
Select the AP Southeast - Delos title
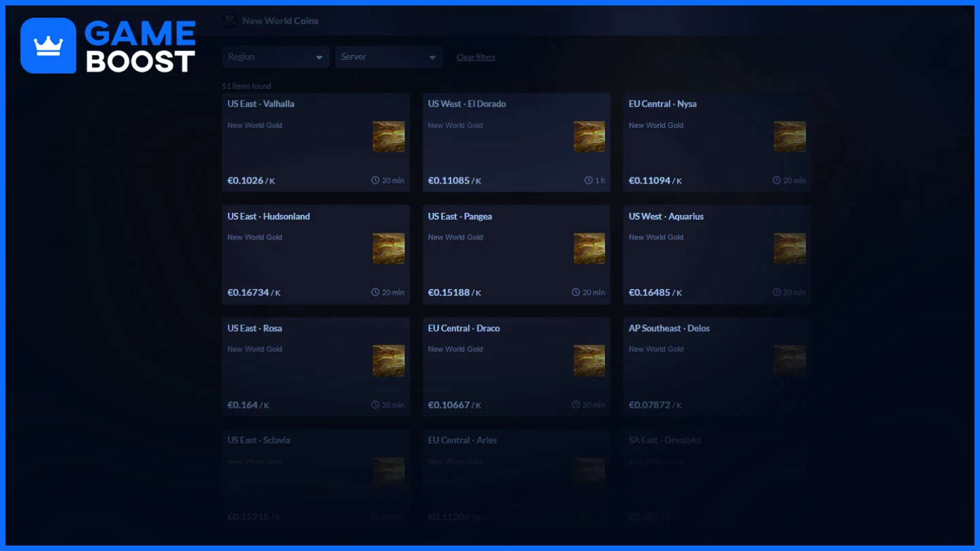(x=669, y=328)
